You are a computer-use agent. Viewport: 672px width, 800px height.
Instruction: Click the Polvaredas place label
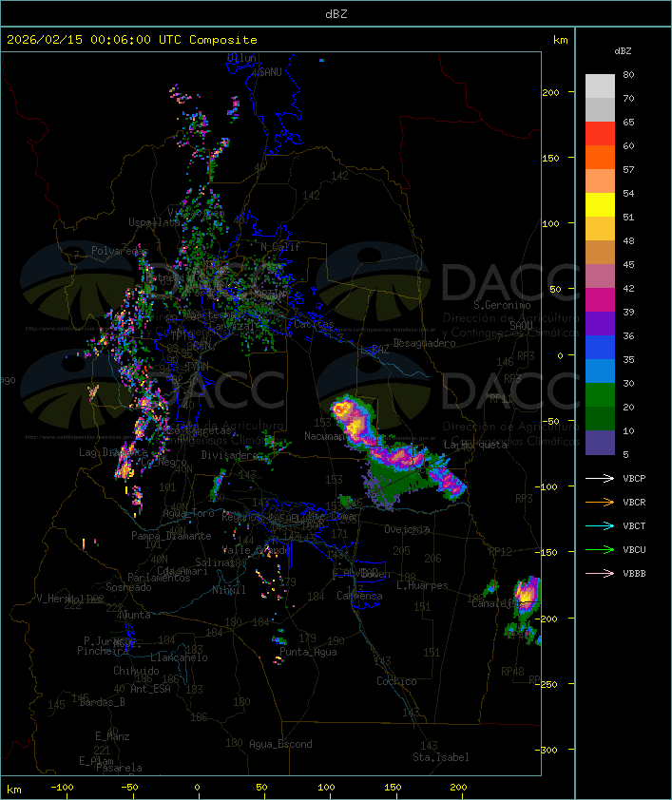pos(120,251)
